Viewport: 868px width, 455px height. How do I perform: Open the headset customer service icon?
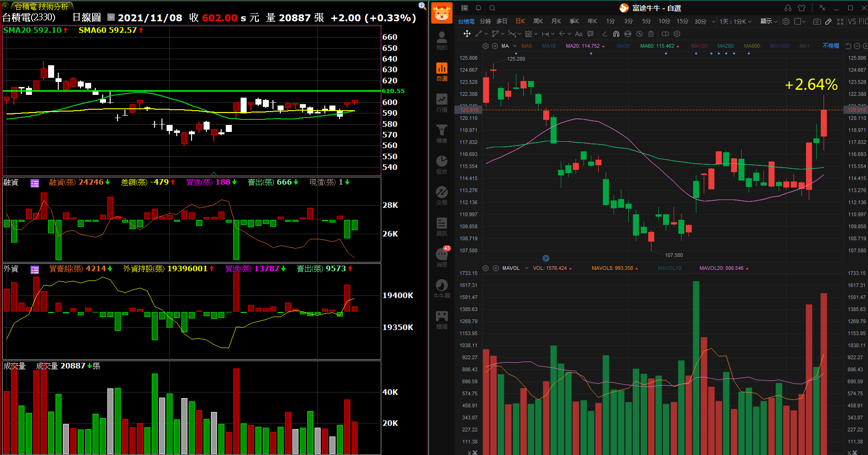click(x=788, y=8)
